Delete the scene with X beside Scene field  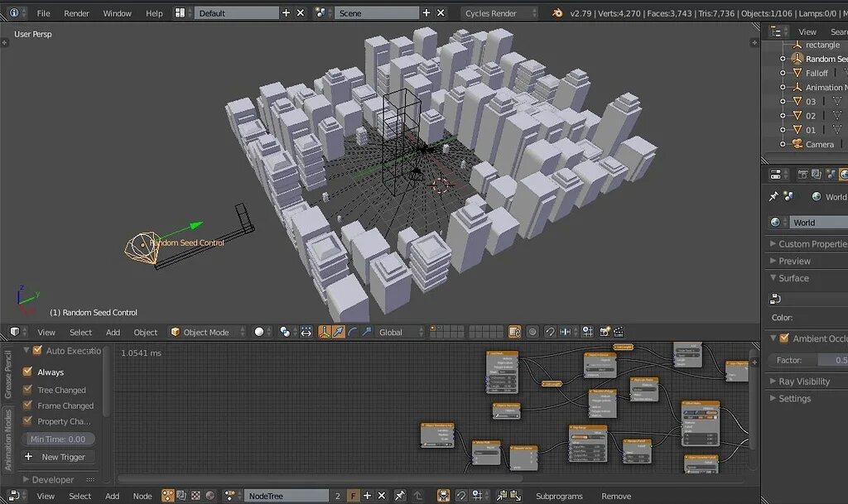tap(441, 13)
